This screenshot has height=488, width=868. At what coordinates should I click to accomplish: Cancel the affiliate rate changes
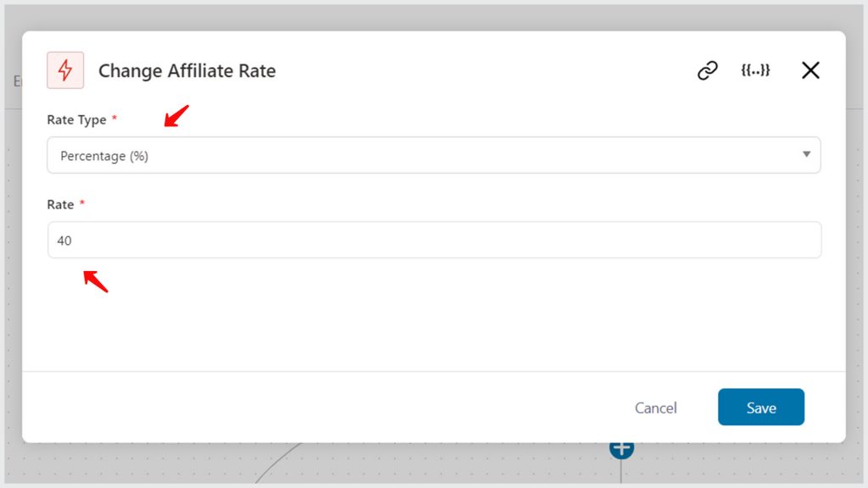(x=655, y=408)
